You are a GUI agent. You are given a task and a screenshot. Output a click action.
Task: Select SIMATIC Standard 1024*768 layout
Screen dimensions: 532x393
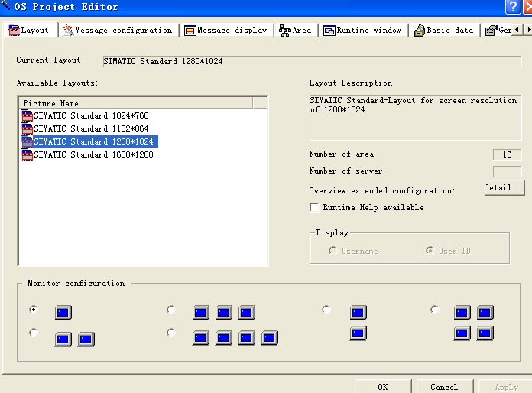91,115
